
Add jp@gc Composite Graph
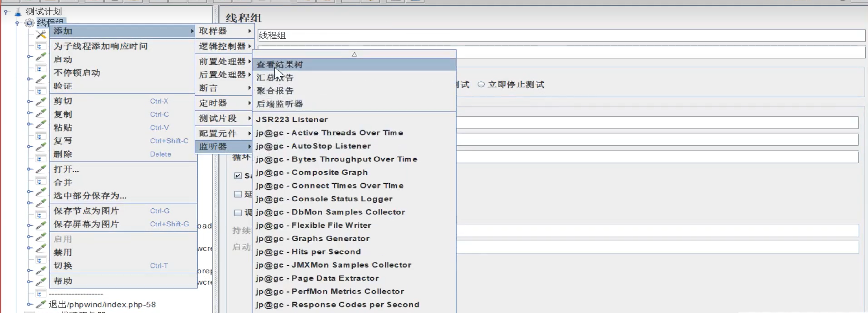[354, 172]
